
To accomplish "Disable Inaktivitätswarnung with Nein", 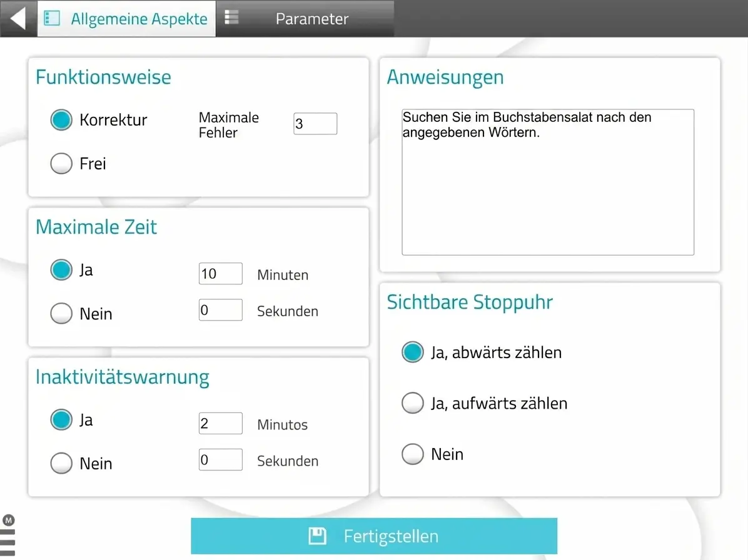I will 61,463.
